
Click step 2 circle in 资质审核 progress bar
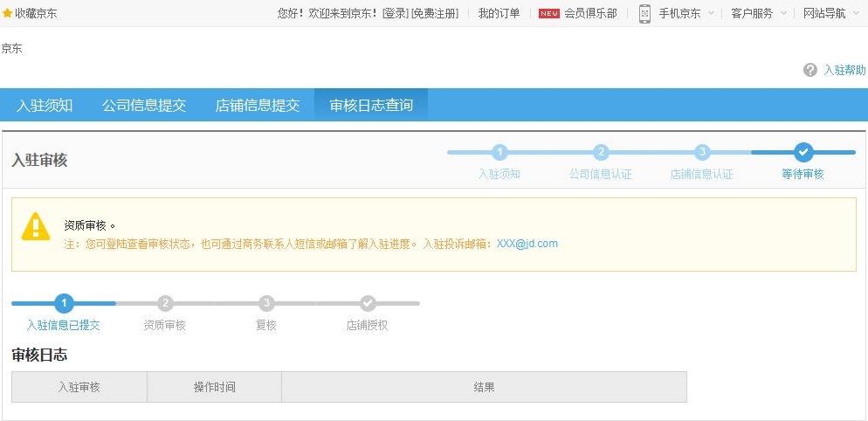(x=165, y=303)
